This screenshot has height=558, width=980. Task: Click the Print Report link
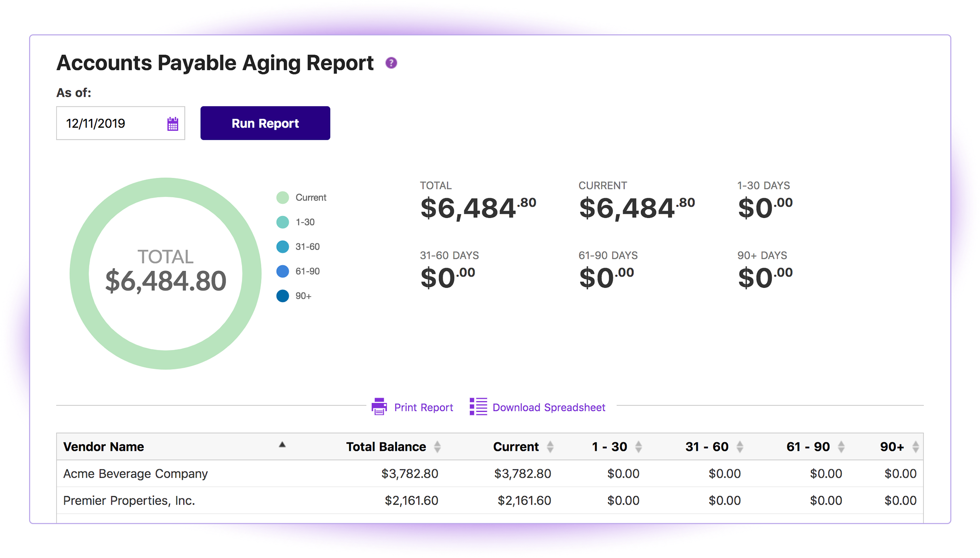pyautogui.click(x=423, y=407)
